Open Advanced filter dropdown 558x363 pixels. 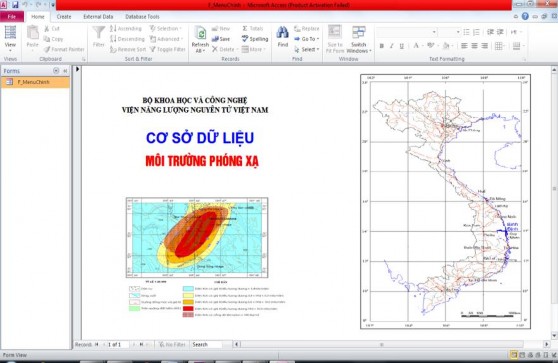pos(166,39)
